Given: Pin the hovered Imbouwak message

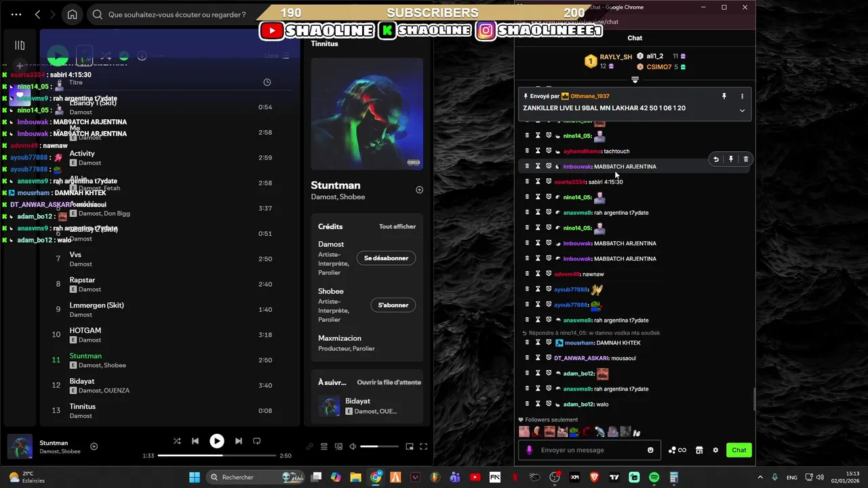Looking at the screenshot, I should click(x=731, y=159).
